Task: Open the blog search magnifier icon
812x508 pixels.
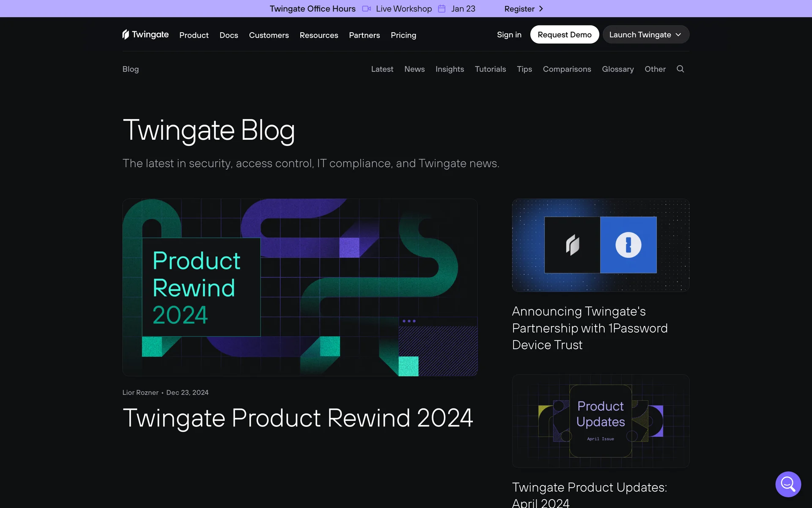Action: (680, 69)
